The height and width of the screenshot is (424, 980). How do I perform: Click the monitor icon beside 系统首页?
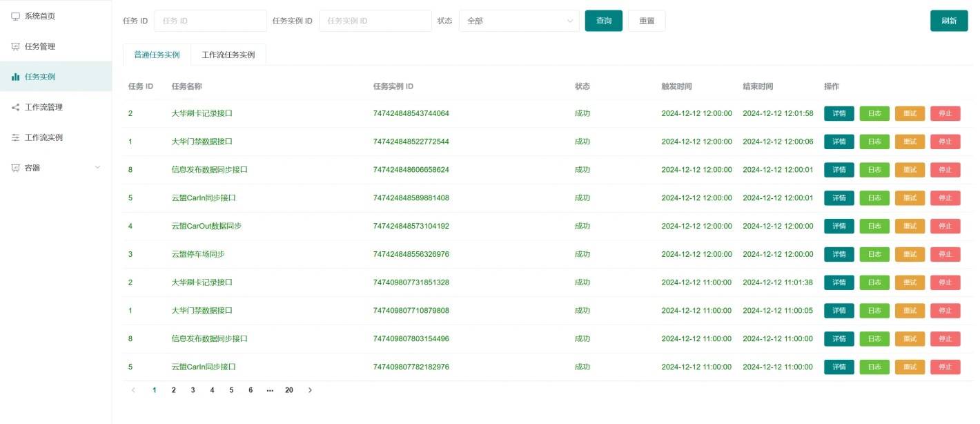pos(16,16)
